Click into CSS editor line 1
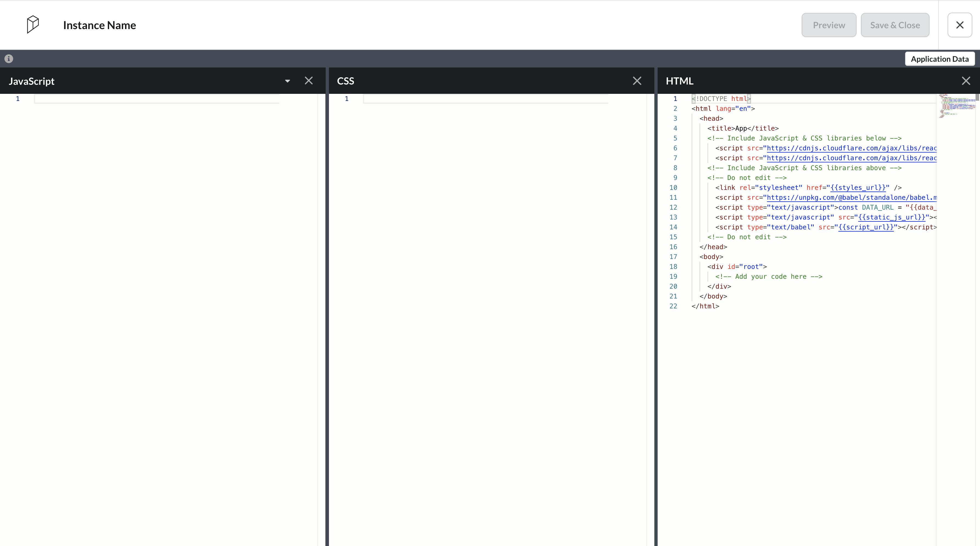The height and width of the screenshot is (546, 980). (485, 99)
